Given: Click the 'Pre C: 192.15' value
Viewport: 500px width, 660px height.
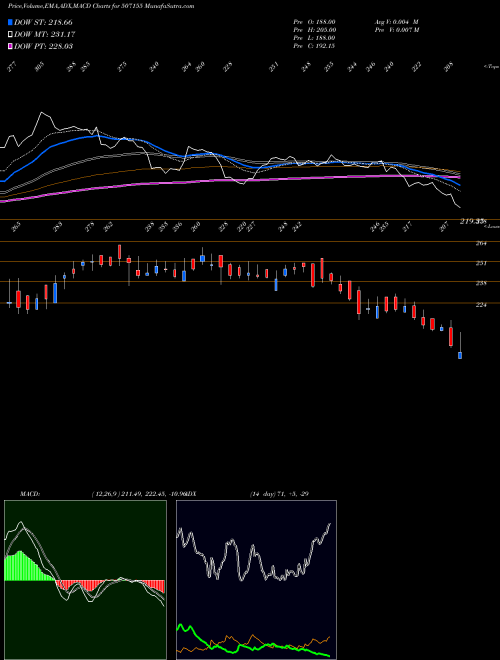Looking at the screenshot, I should (314, 46).
